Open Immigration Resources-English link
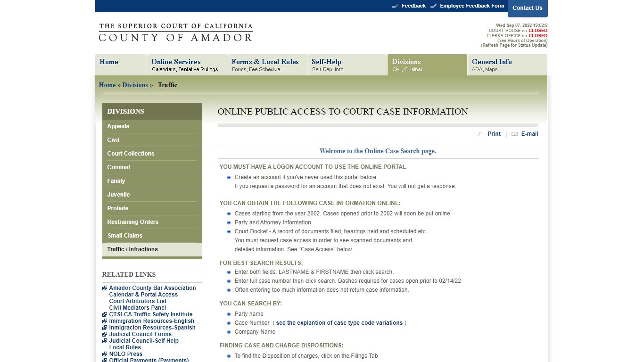Screen dimensions: 644x362 click(152, 321)
